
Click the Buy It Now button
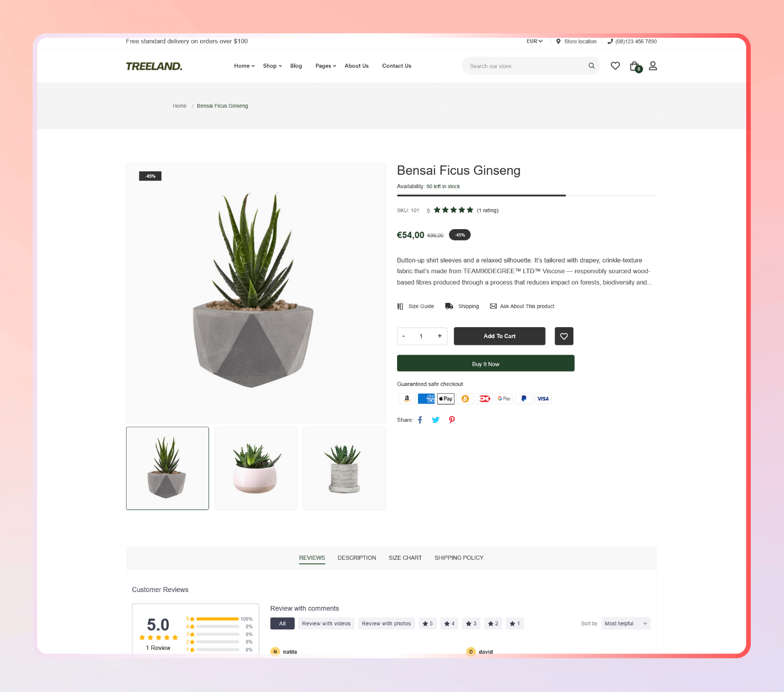pos(486,363)
